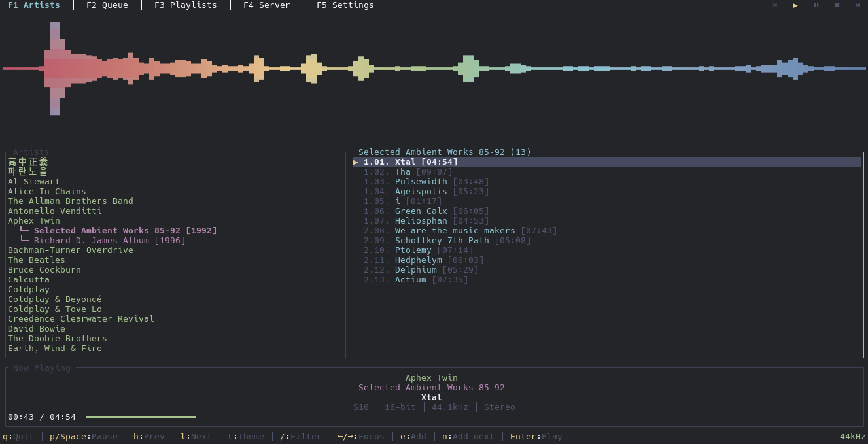868x444 pixels.
Task: Click the q:Quit shortcut hint
Action: tap(18, 437)
